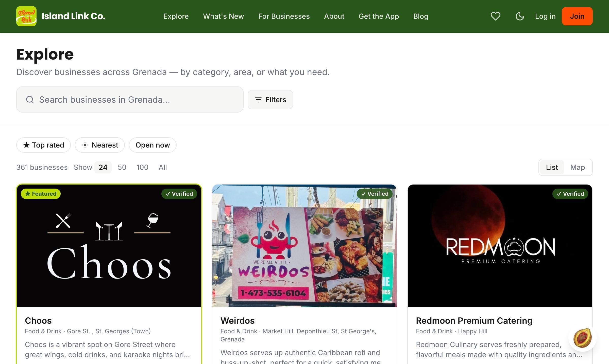Click the Verified badge on Redmoon card
This screenshot has height=364, width=609.
pyautogui.click(x=570, y=194)
